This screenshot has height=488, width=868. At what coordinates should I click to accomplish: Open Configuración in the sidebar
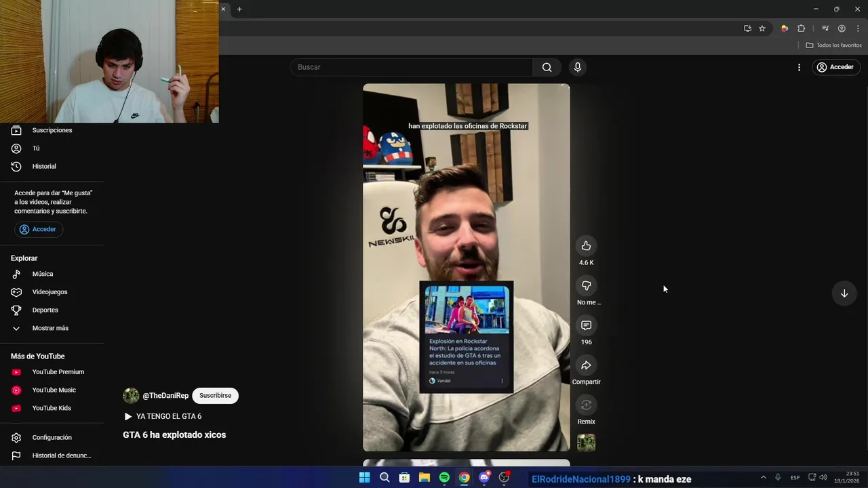click(52, 438)
